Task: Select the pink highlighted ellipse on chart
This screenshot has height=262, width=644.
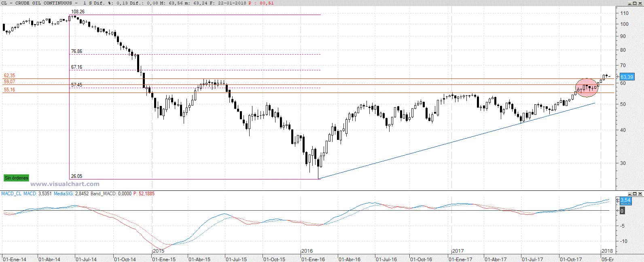Action: pos(587,88)
